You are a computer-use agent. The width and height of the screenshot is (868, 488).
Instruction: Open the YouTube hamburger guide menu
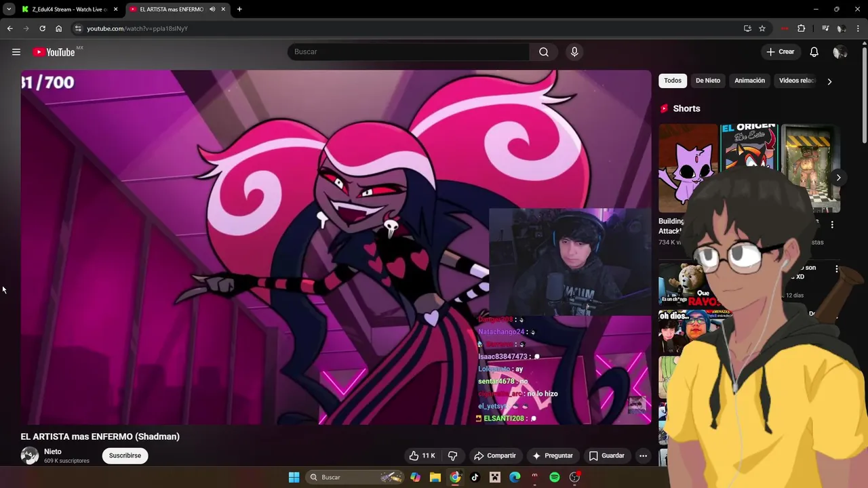coord(16,52)
